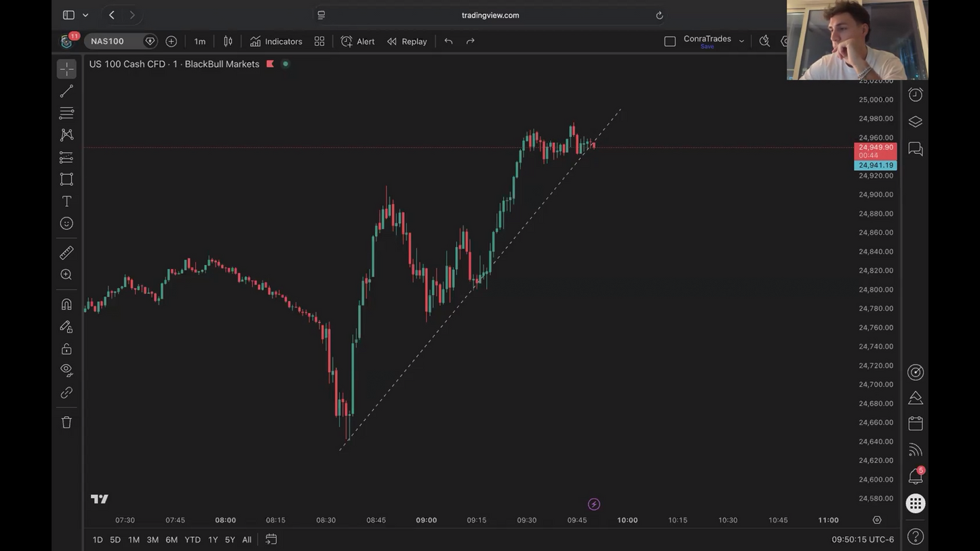Pick the ruler measure tool
980x551 pixels.
click(66, 253)
